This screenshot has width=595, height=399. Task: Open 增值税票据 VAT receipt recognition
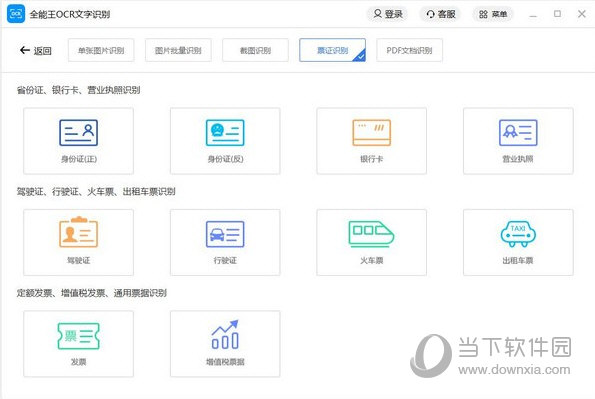point(225,344)
